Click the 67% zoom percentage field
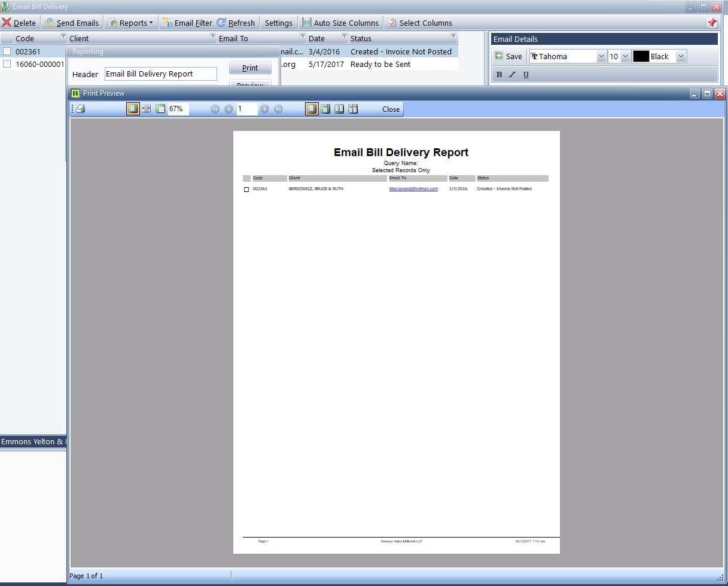The image size is (728, 586). pyautogui.click(x=178, y=109)
